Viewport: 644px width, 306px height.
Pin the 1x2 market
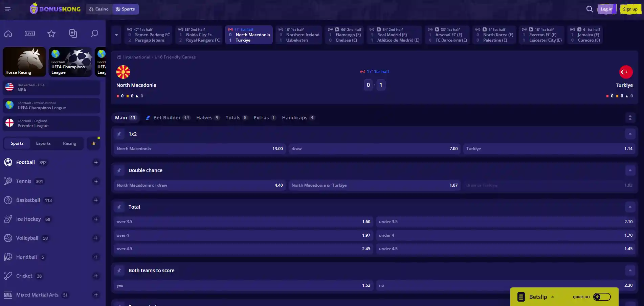click(119, 134)
